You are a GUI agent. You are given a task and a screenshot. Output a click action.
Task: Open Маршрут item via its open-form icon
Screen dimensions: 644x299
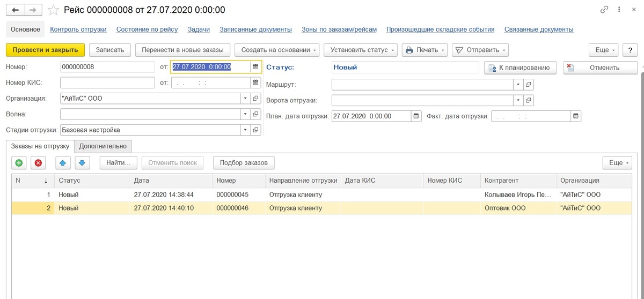(x=529, y=85)
